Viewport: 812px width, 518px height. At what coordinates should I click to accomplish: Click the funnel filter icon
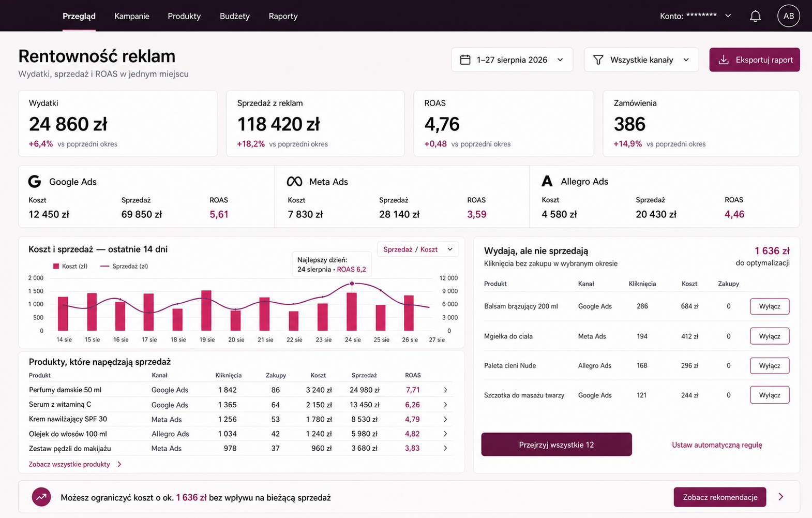(598, 60)
